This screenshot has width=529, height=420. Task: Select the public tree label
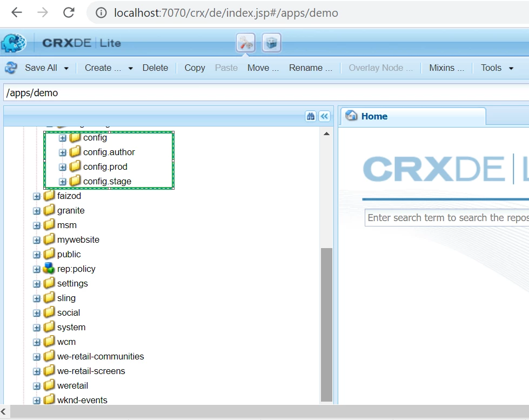coord(69,254)
